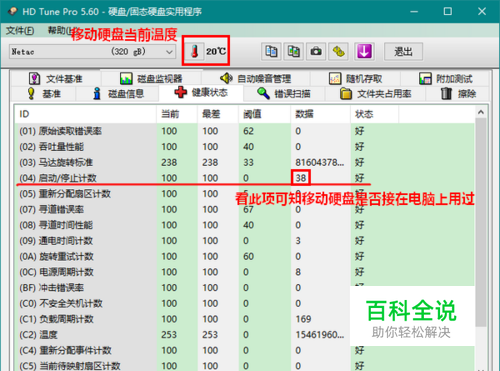Select row (08) 寻道时间性能

(x=245, y=225)
